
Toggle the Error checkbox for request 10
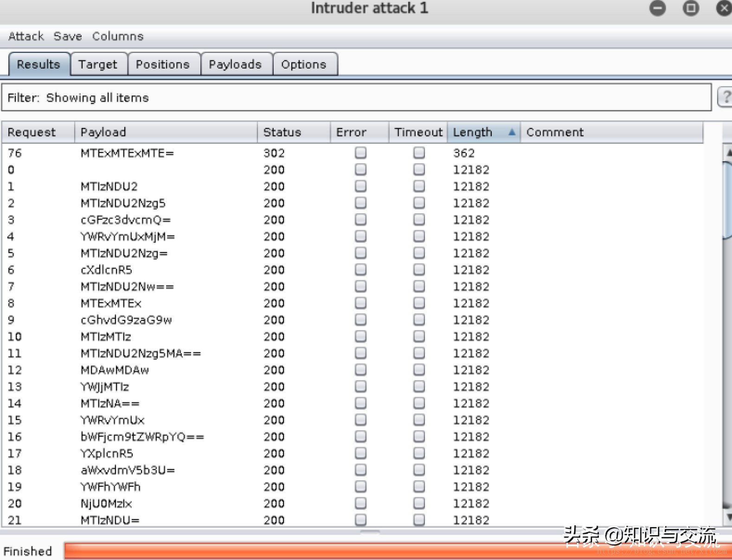(360, 336)
